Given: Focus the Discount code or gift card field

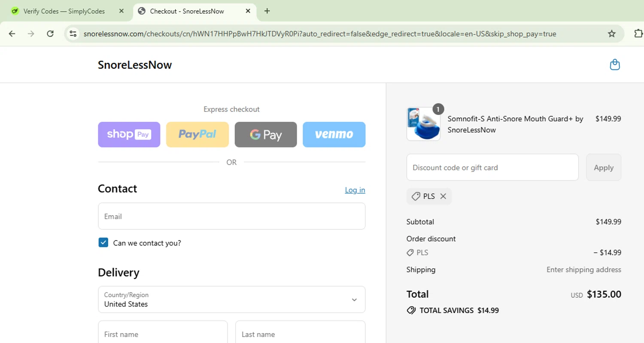Looking at the screenshot, I should tap(492, 167).
